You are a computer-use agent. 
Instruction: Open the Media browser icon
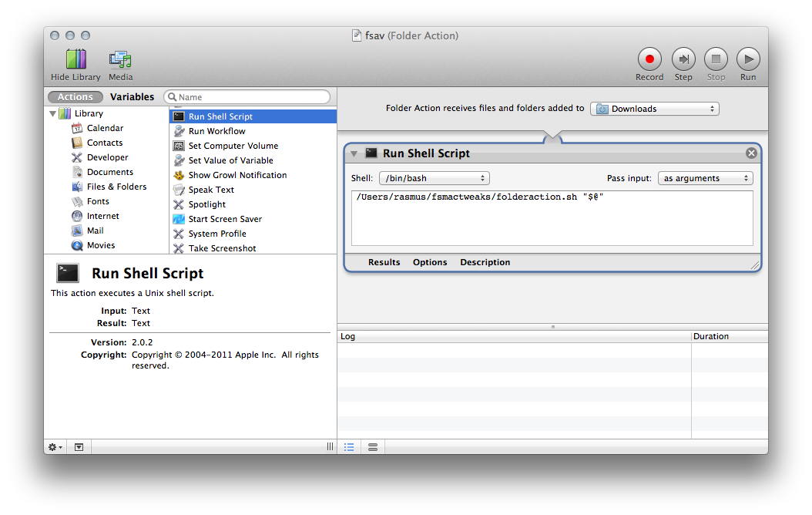pos(120,59)
